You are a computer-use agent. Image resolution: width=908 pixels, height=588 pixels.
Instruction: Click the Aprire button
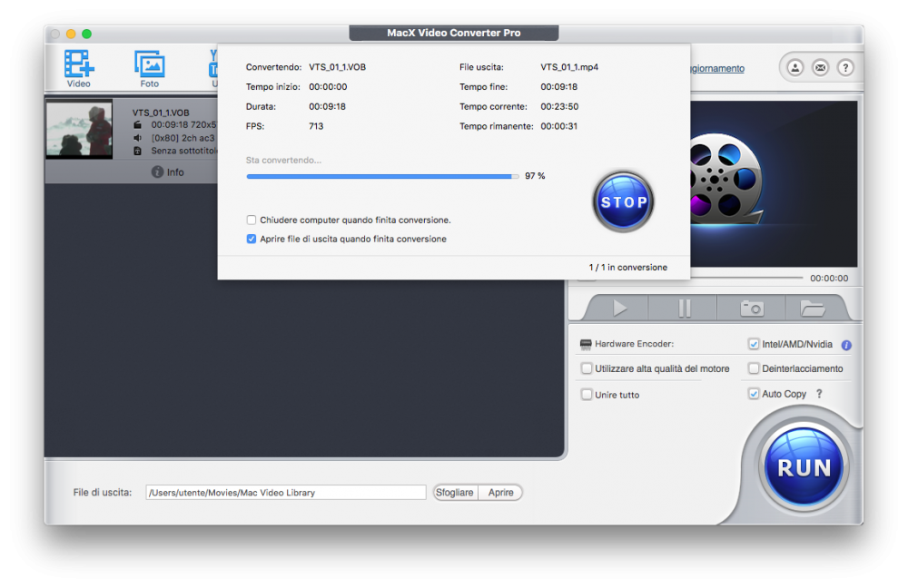pyautogui.click(x=501, y=493)
